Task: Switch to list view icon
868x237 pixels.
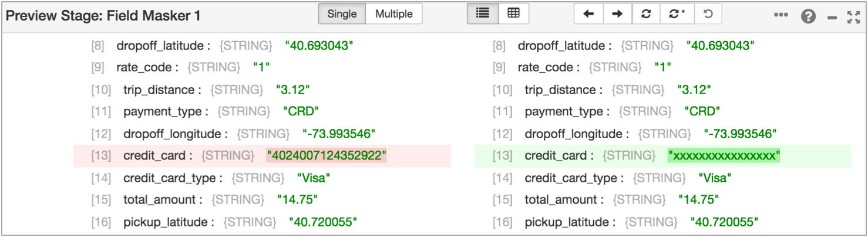Action: [x=483, y=14]
